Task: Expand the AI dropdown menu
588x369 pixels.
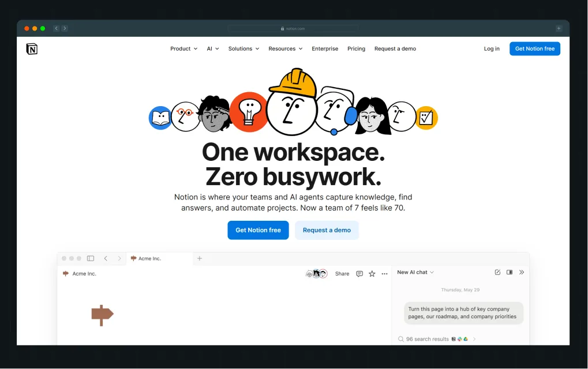Action: coord(212,48)
